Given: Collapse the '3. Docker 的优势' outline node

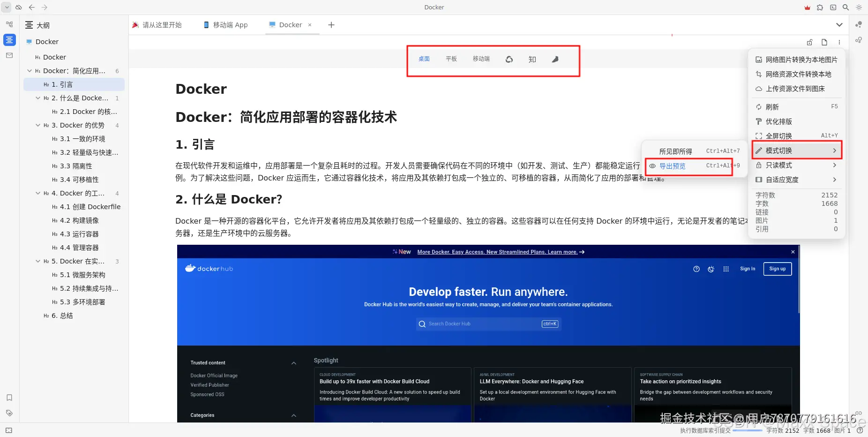Looking at the screenshot, I should tap(38, 125).
